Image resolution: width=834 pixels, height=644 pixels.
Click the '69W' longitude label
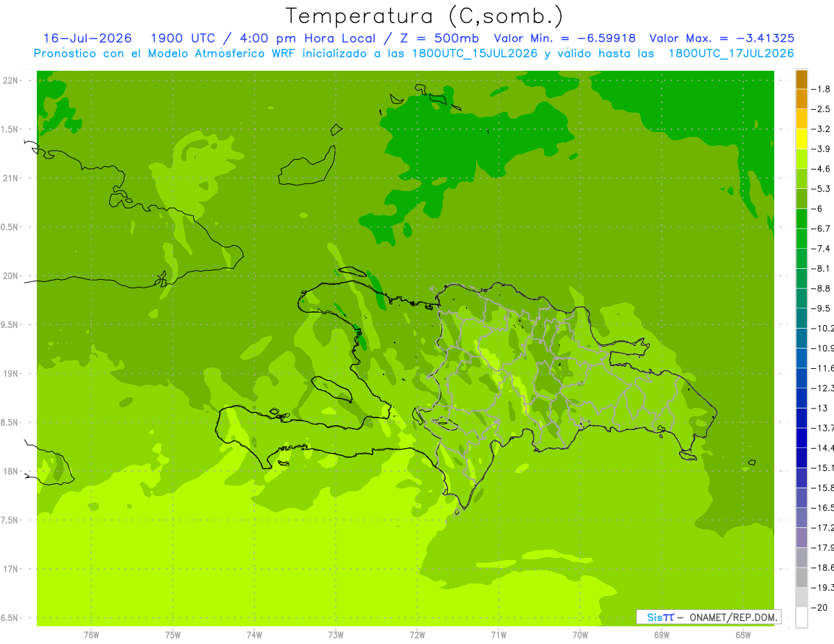(x=662, y=634)
